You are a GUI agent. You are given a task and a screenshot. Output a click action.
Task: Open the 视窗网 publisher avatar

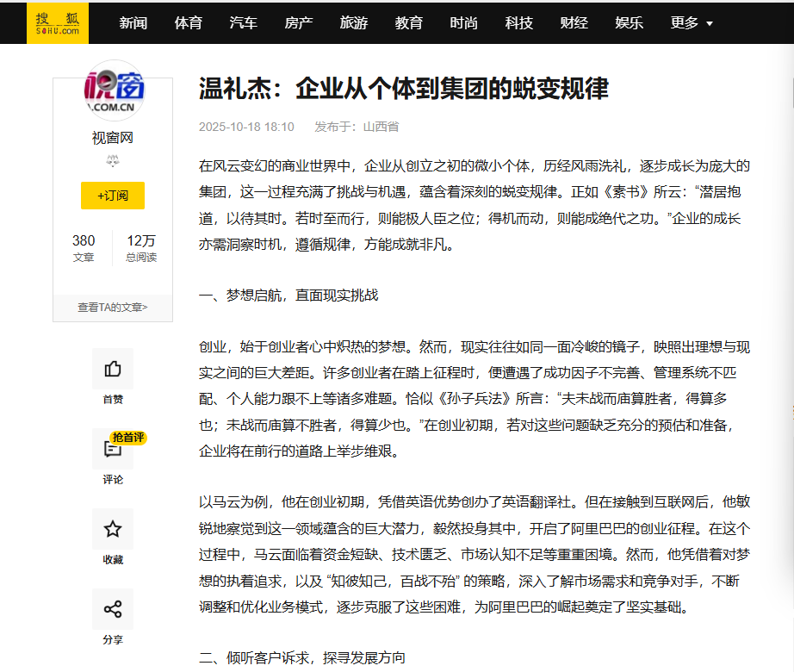113,89
